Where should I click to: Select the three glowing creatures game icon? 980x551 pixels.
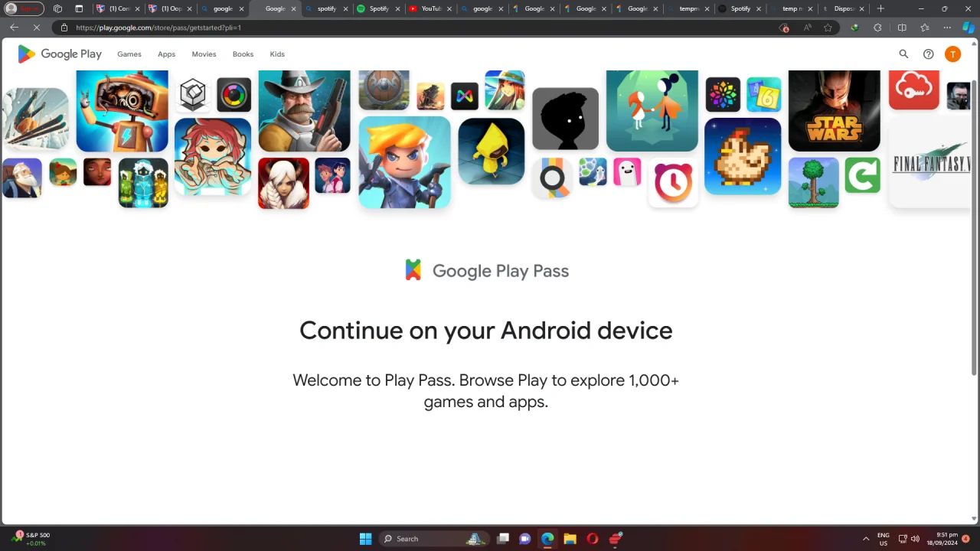pos(143,182)
